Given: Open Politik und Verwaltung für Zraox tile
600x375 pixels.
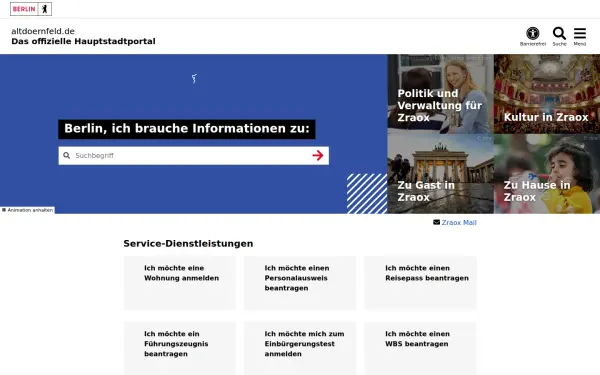Looking at the screenshot, I should (440, 94).
